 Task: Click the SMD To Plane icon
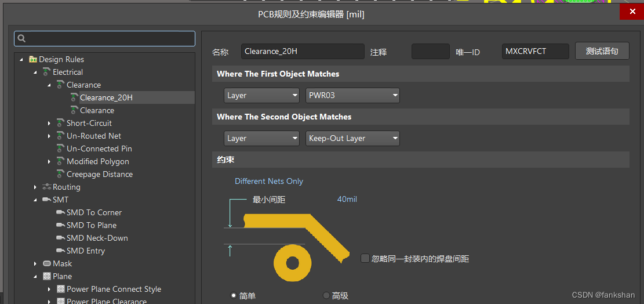pos(60,225)
